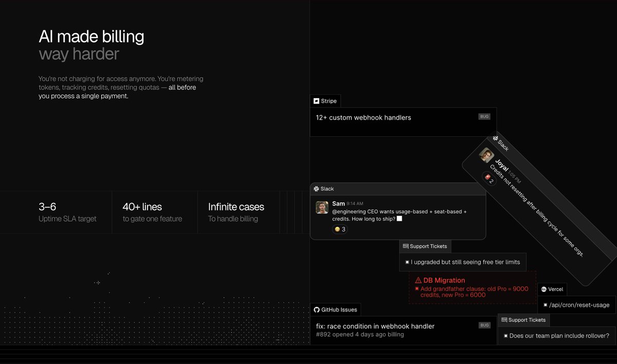Click '#892 opened 4 days ago billing' line
Screen dimensions: 617x364
(360, 335)
